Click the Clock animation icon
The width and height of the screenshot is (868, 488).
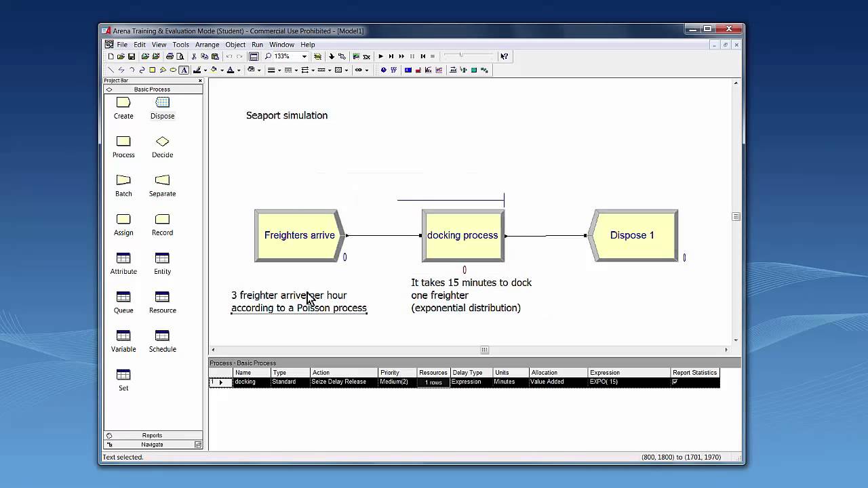point(383,70)
